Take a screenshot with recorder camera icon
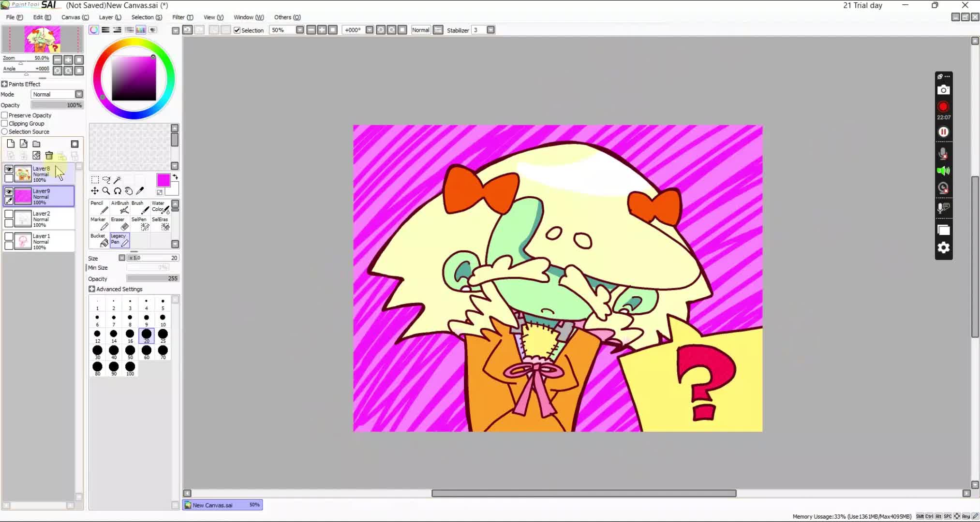This screenshot has width=980, height=522. coord(943,90)
